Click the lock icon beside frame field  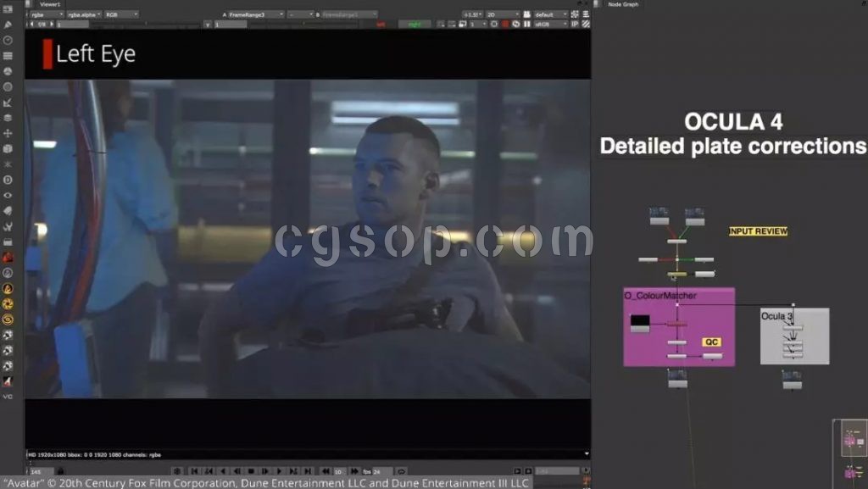point(60,471)
